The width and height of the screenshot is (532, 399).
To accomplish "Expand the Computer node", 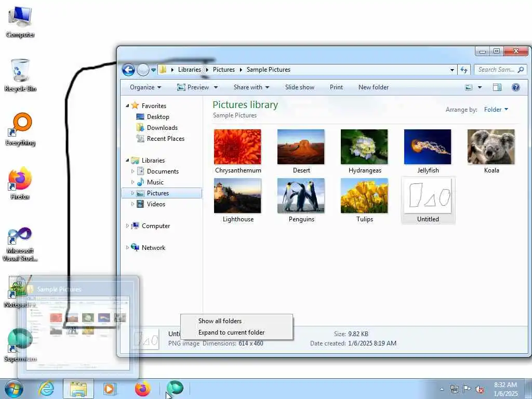I will point(128,225).
